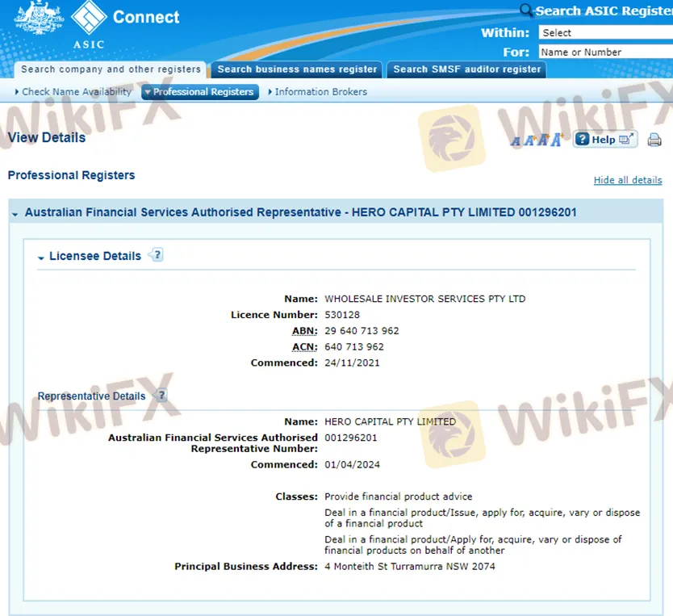The height and width of the screenshot is (616, 673).
Task: Open Professional Registers menu
Action: point(200,92)
